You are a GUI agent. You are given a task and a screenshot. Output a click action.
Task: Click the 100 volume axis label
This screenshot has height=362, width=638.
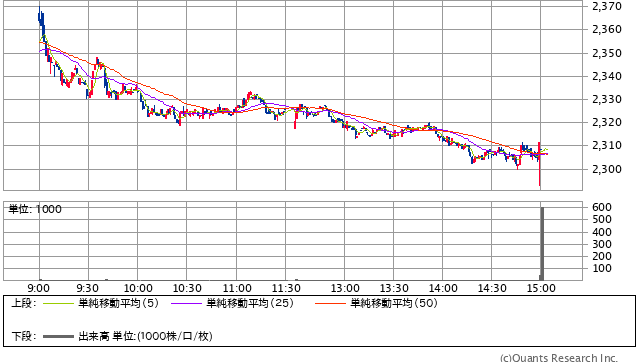(x=602, y=268)
